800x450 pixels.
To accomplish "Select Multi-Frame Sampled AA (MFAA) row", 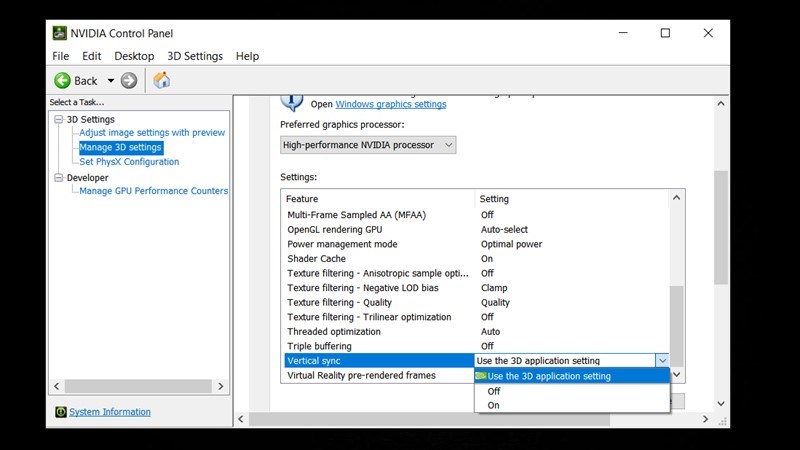I will [477, 215].
